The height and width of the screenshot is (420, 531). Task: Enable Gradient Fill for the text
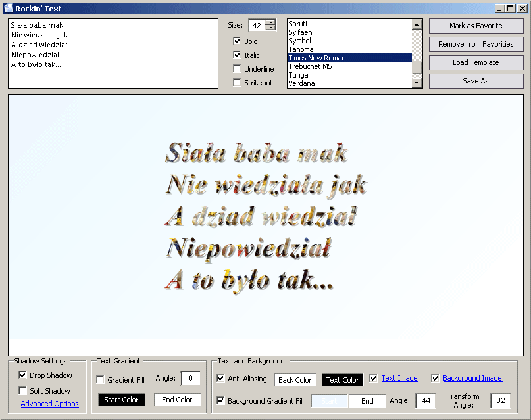click(x=99, y=379)
